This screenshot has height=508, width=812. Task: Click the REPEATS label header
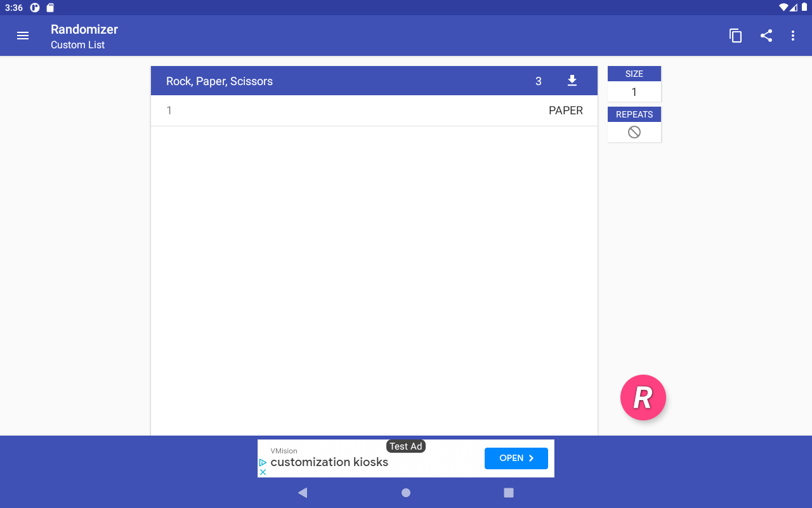click(634, 114)
